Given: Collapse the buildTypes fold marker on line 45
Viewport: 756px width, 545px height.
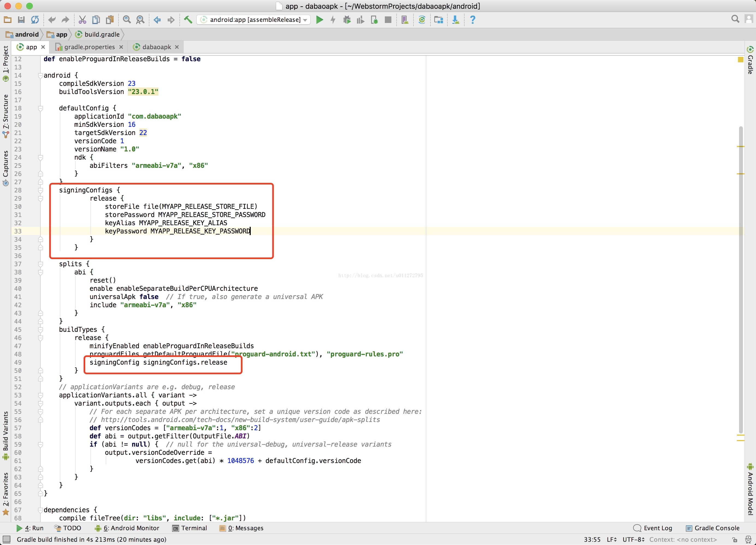Looking at the screenshot, I should click(x=40, y=330).
